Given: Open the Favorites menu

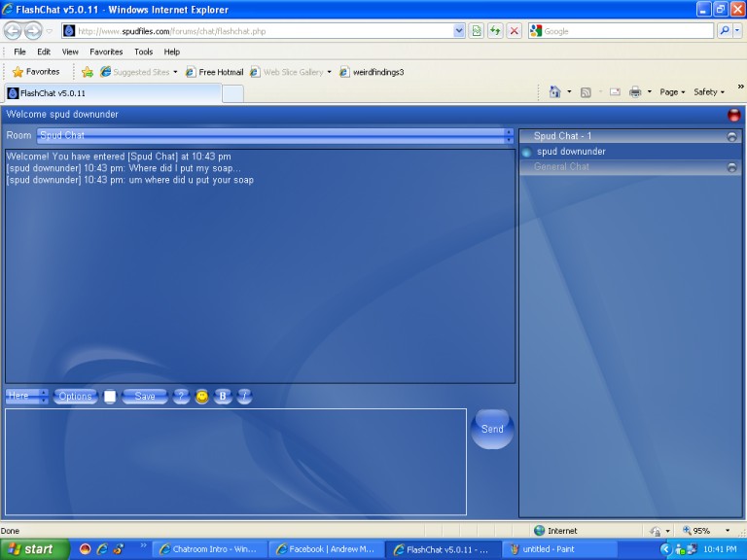Looking at the screenshot, I should pos(106,52).
